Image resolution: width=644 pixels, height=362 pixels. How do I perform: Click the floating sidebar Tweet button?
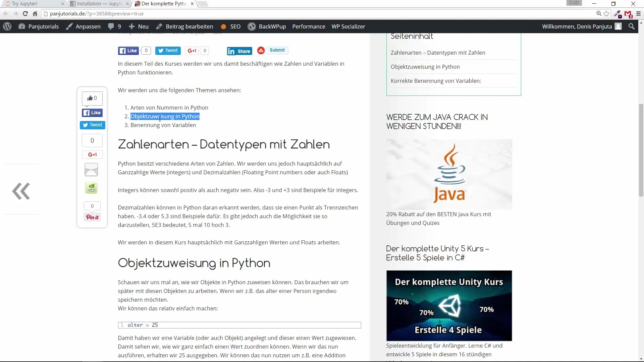click(x=93, y=125)
